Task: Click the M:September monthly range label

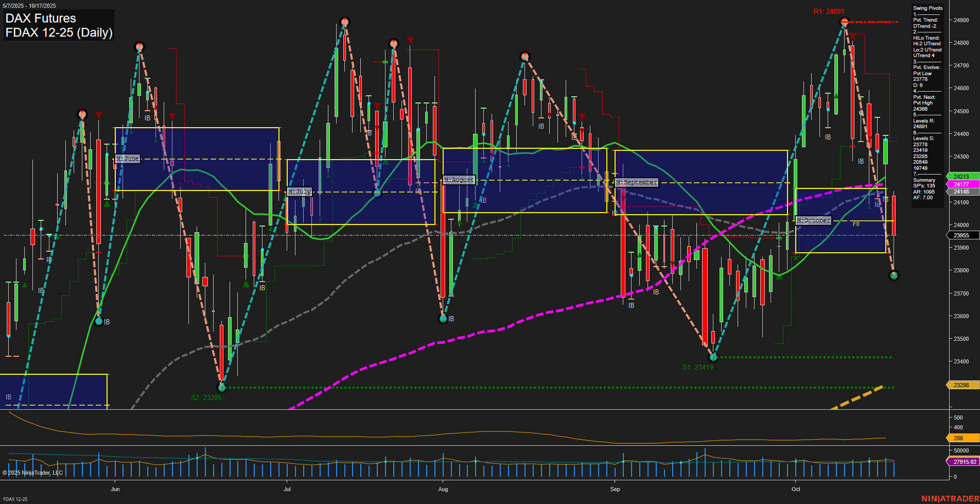Action: [637, 182]
